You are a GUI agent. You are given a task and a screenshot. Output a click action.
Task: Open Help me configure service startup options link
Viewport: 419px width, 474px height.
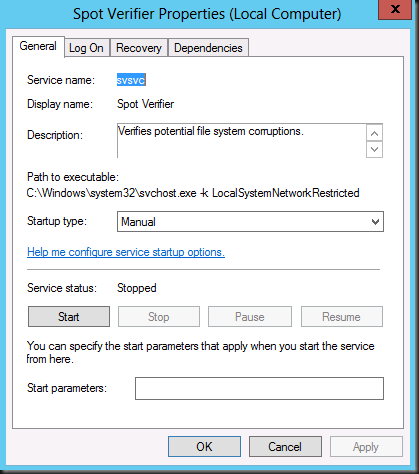[126, 252]
